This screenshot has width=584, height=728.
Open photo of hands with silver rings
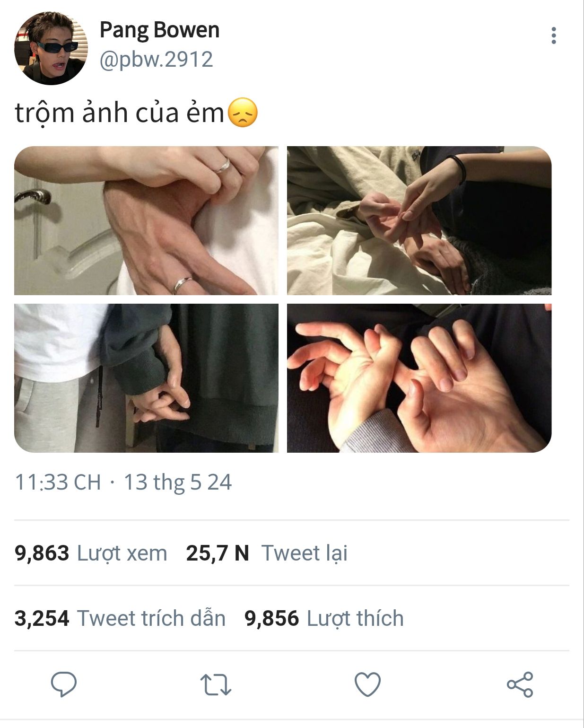[x=146, y=220]
